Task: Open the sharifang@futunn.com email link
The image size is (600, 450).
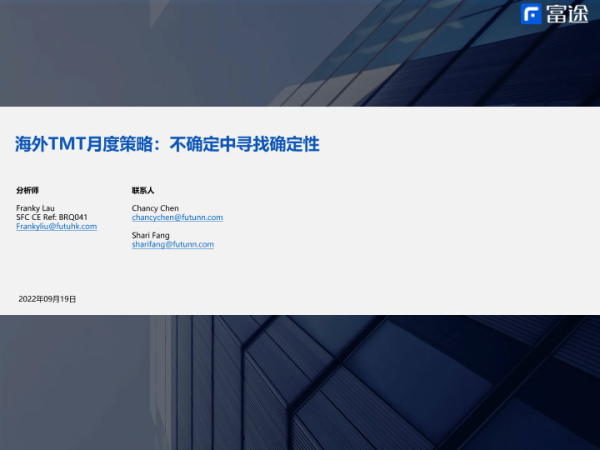Action: (x=173, y=244)
